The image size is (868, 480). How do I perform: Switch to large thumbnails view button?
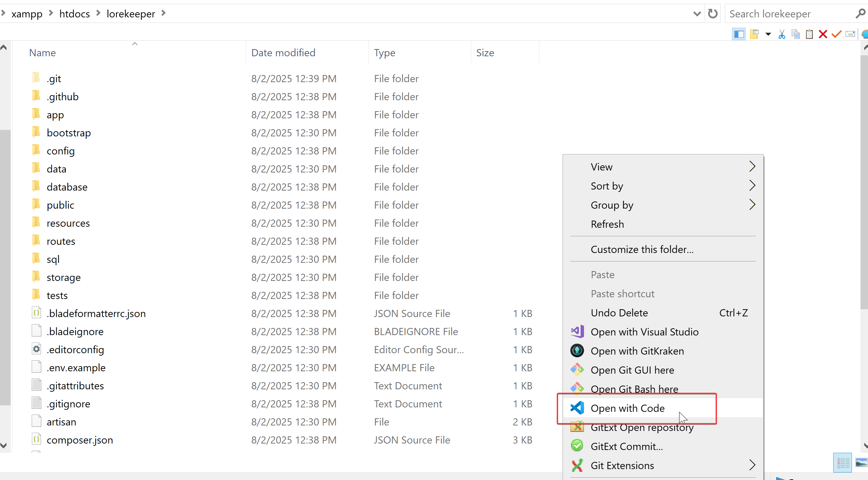point(861,463)
